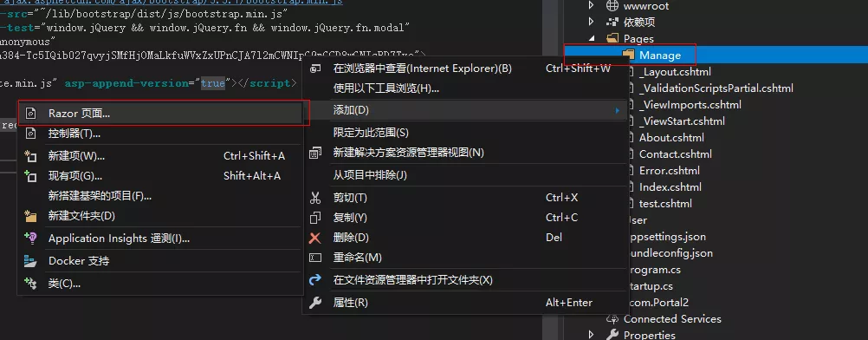Select Connected Services tree item

[672, 319]
